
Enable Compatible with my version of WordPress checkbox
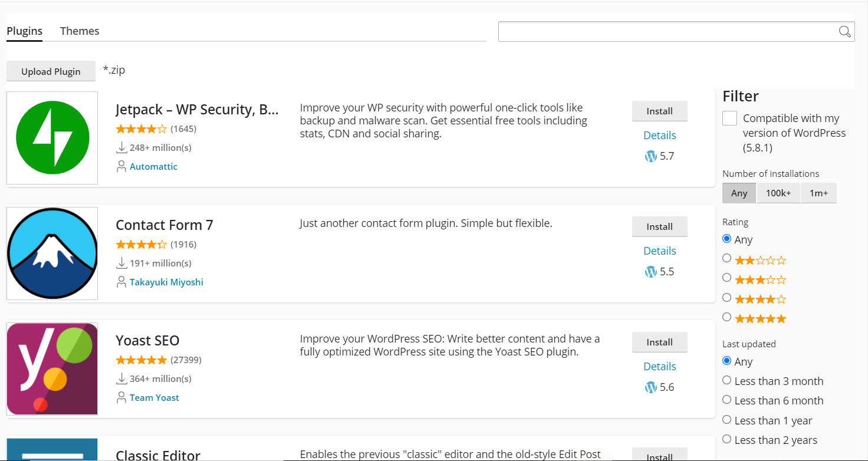coord(729,118)
